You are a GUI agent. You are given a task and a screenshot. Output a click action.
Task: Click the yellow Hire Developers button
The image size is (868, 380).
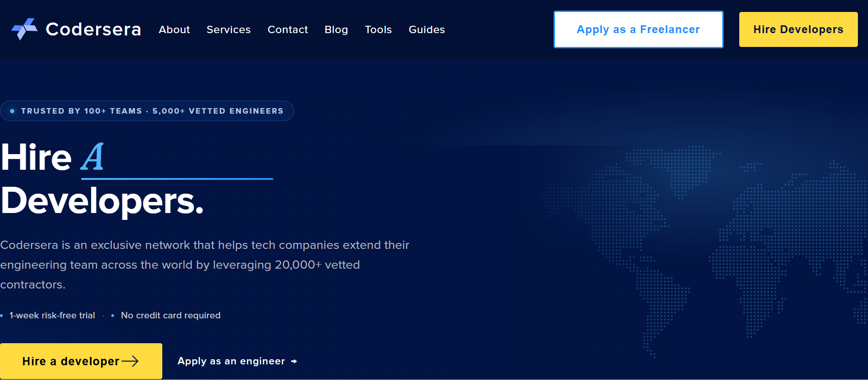[798, 29]
